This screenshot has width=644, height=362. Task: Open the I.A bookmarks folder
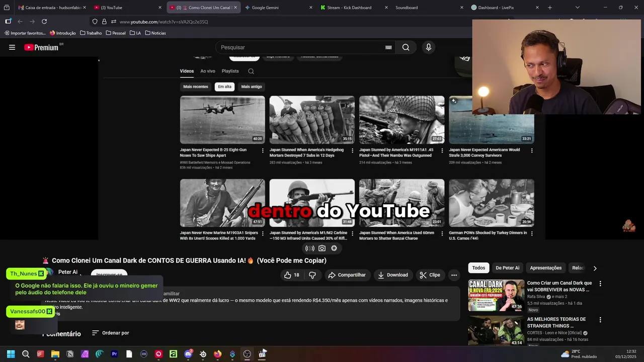[x=135, y=33]
